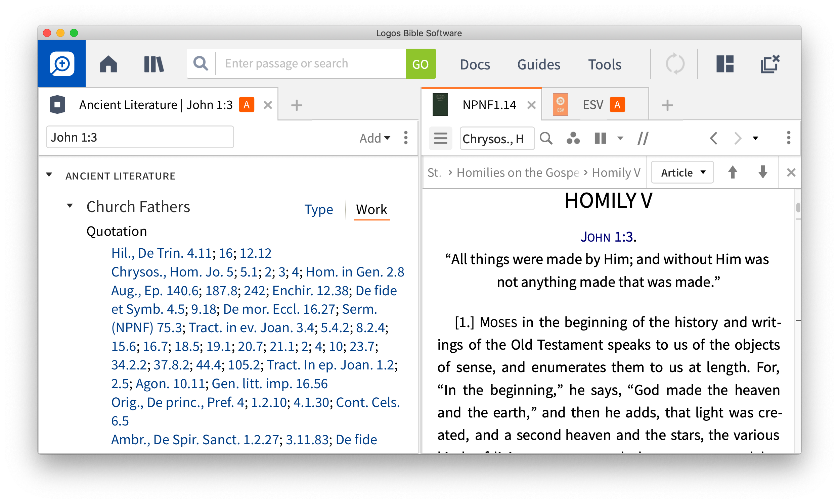
Task: Close the locator bar with X
Action: pos(791,172)
